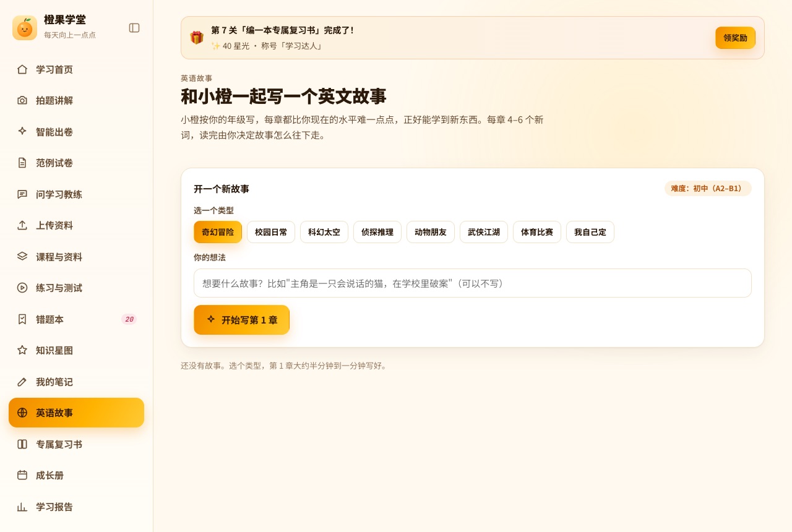Click the 开一个新故事 card title
This screenshot has height=532, width=792.
[222, 189]
